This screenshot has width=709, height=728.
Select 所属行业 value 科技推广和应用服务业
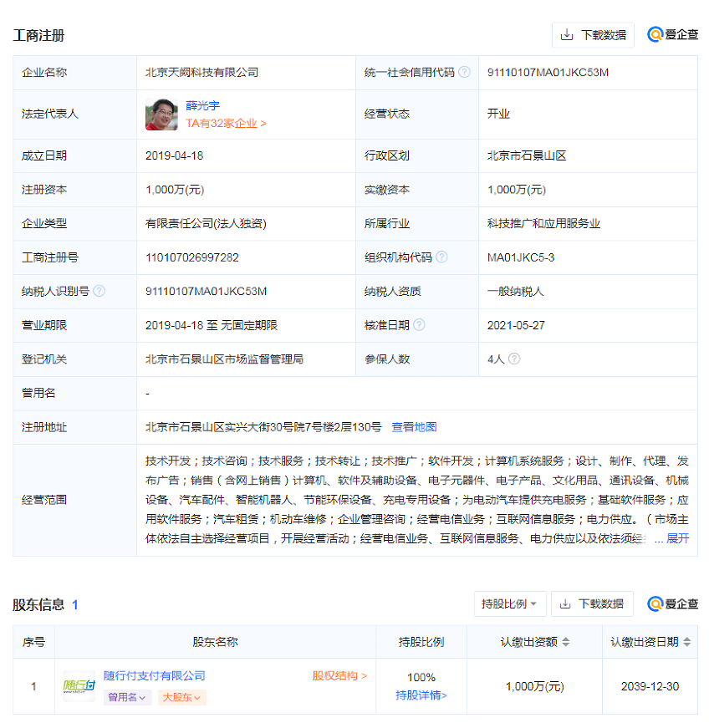coord(543,223)
